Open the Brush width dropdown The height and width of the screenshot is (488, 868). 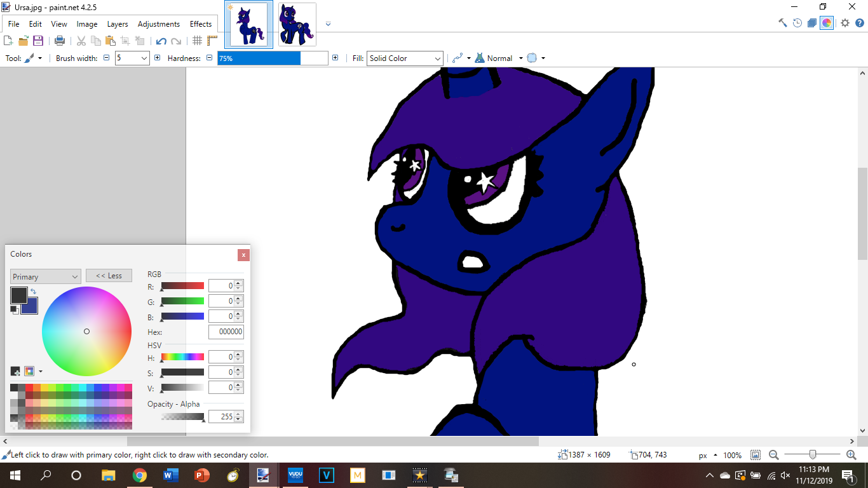[144, 58]
